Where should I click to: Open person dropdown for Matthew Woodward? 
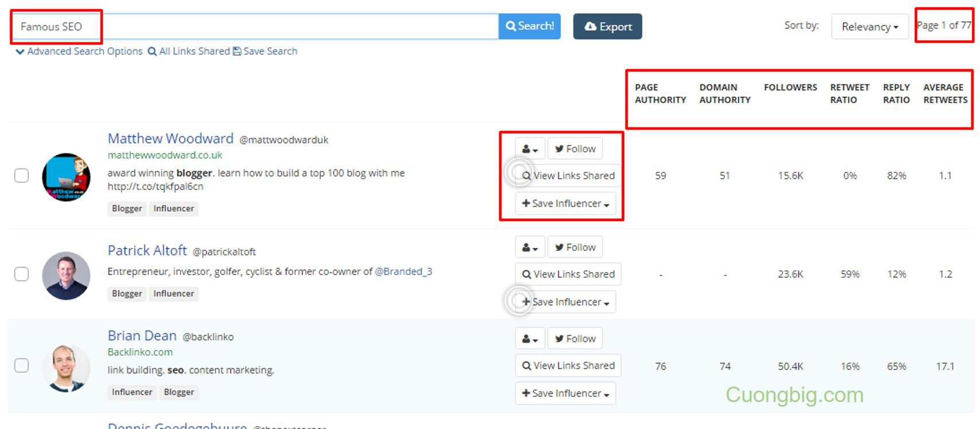[530, 148]
